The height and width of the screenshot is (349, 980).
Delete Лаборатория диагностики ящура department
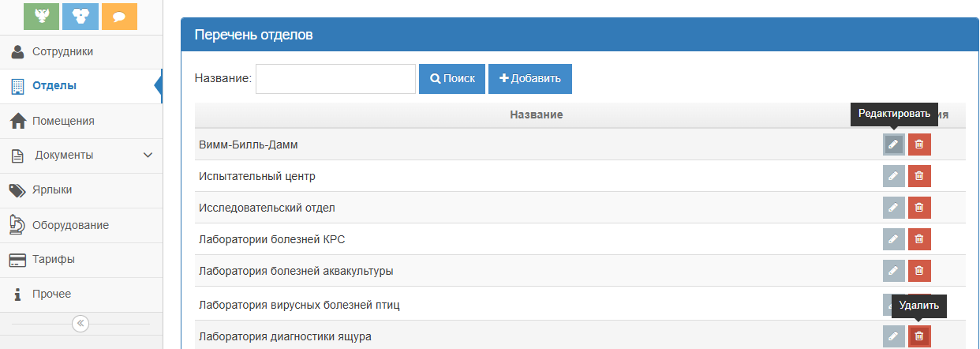[918, 336]
